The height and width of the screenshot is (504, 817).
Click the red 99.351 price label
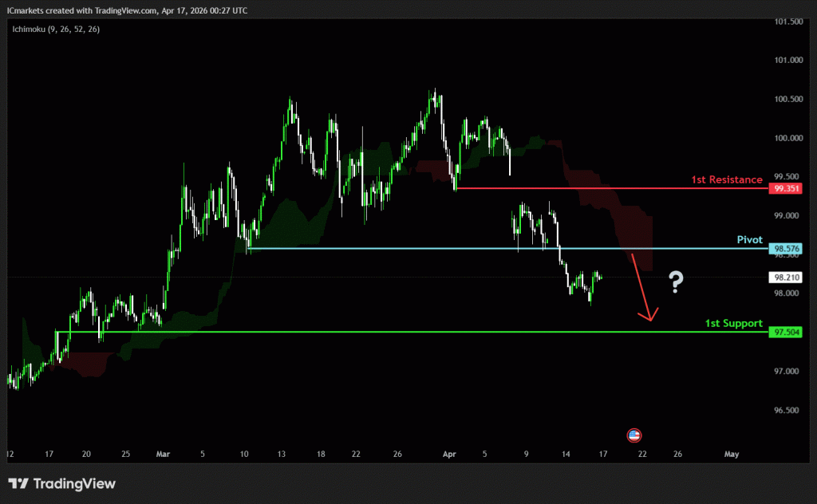[786, 189]
